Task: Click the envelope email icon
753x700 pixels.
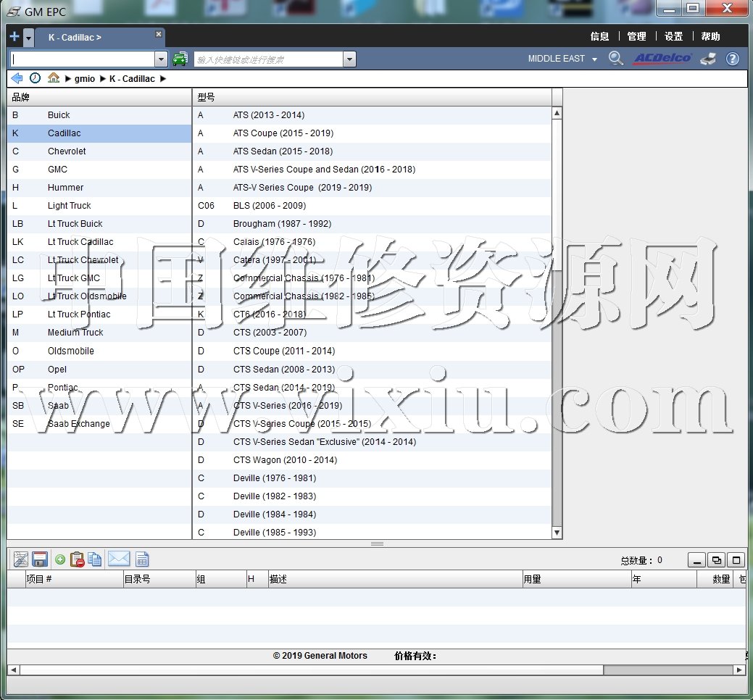Action: pos(119,559)
